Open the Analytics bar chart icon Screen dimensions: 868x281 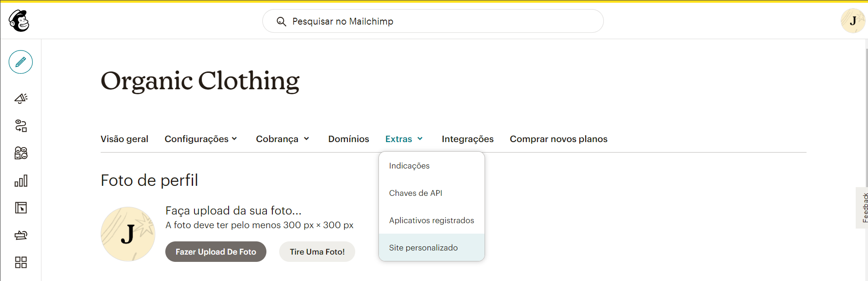pos(21,181)
